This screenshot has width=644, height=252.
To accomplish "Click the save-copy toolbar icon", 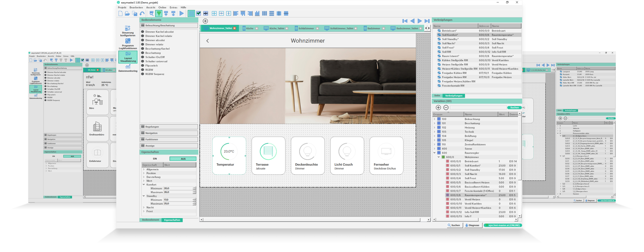I will point(135,13).
